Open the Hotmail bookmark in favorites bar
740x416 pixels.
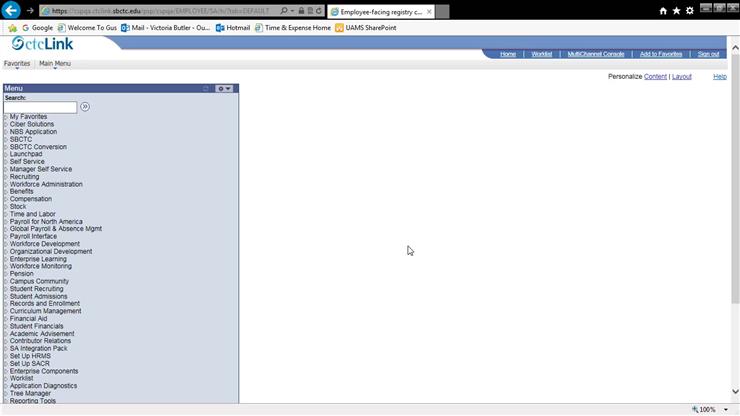(232, 28)
